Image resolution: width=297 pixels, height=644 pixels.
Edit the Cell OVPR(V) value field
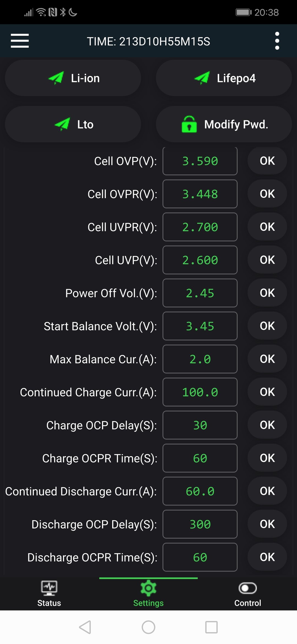[x=200, y=194]
